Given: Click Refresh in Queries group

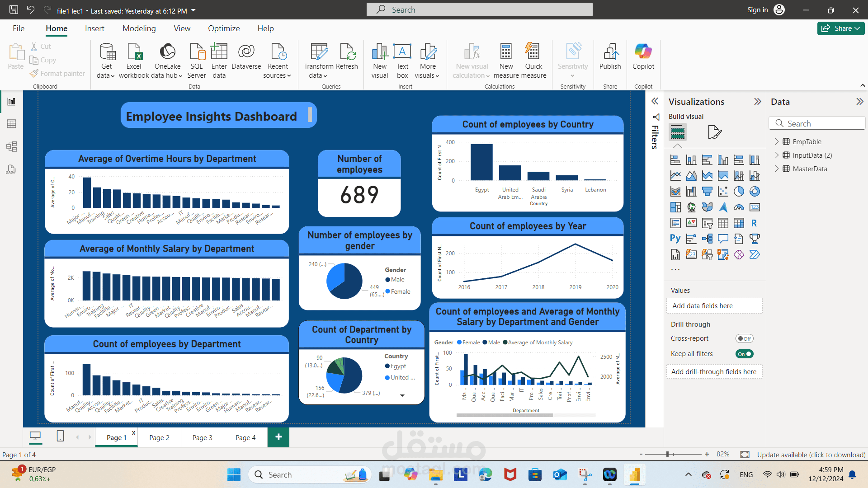Looking at the screenshot, I should click(347, 56).
